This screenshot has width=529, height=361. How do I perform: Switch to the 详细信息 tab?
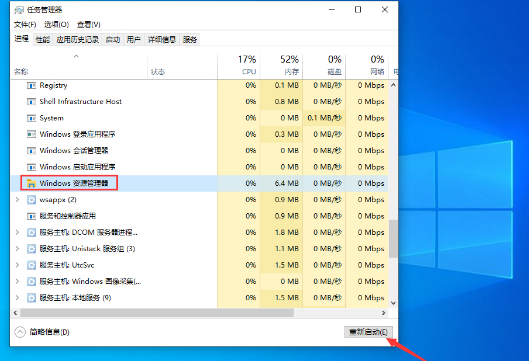162,40
